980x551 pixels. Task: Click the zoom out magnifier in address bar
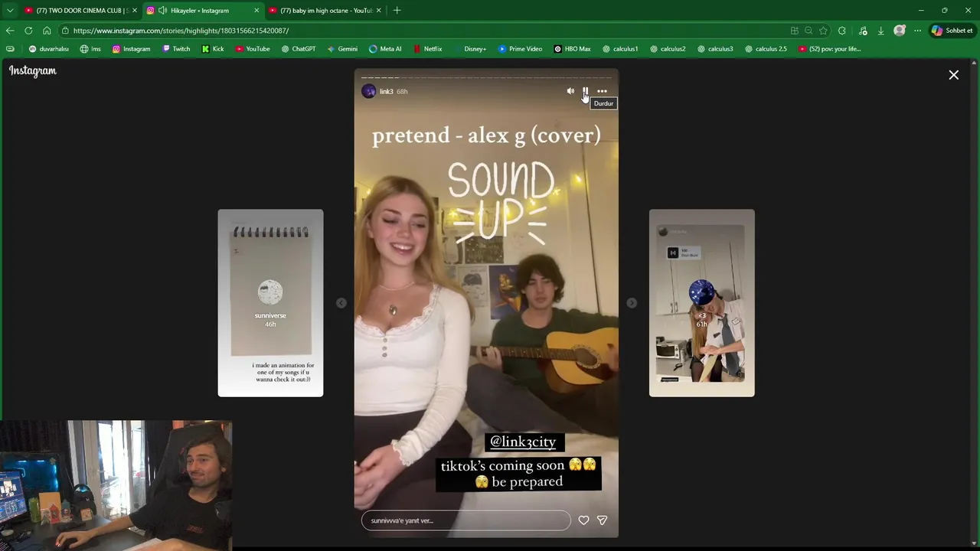tap(808, 31)
